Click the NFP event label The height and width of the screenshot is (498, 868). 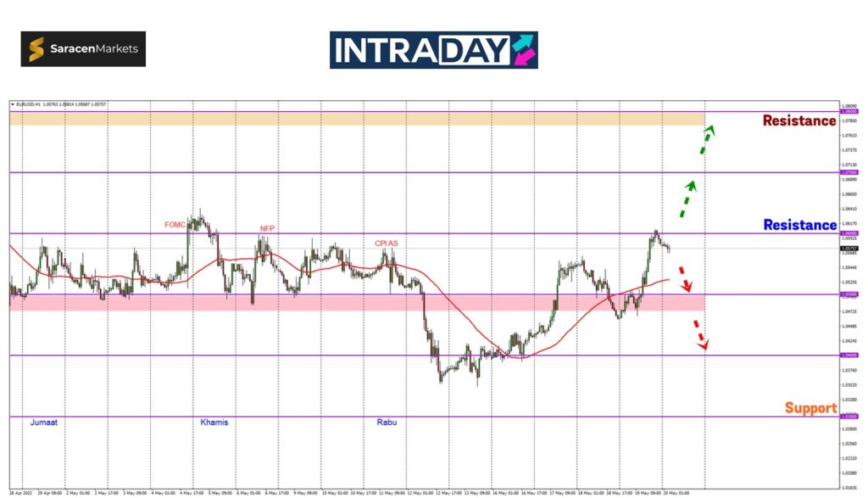267,228
